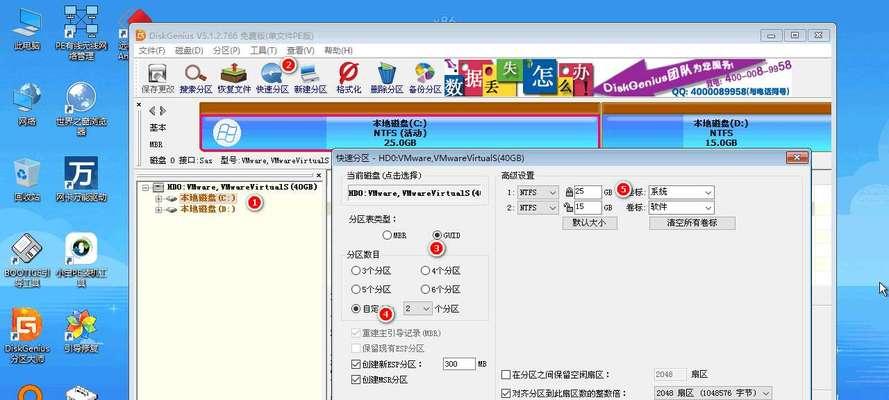The width and height of the screenshot is (889, 400).
Task: Select the 本地磁盘(C:) row in the tree
Action: (x=208, y=198)
